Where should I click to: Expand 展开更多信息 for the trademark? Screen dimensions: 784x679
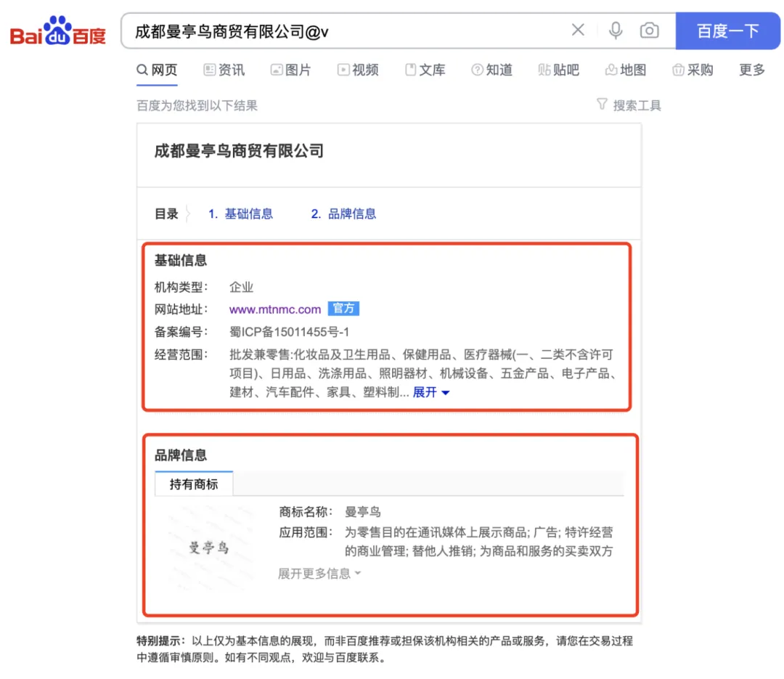click(x=319, y=574)
